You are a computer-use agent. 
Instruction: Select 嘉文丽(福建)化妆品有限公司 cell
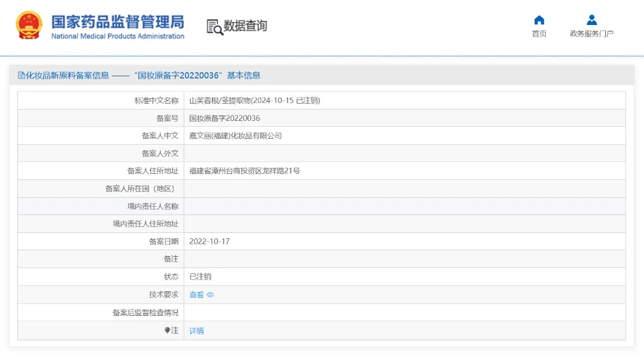coord(236,136)
